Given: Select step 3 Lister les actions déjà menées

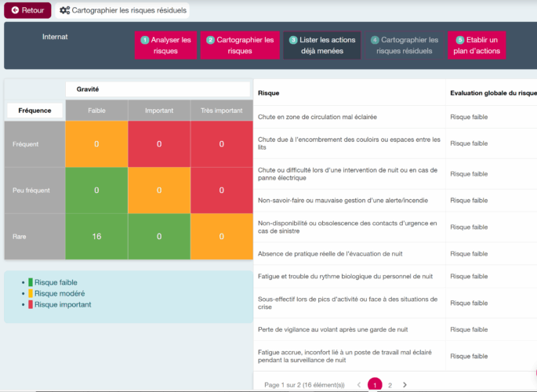Looking at the screenshot, I should [322, 45].
